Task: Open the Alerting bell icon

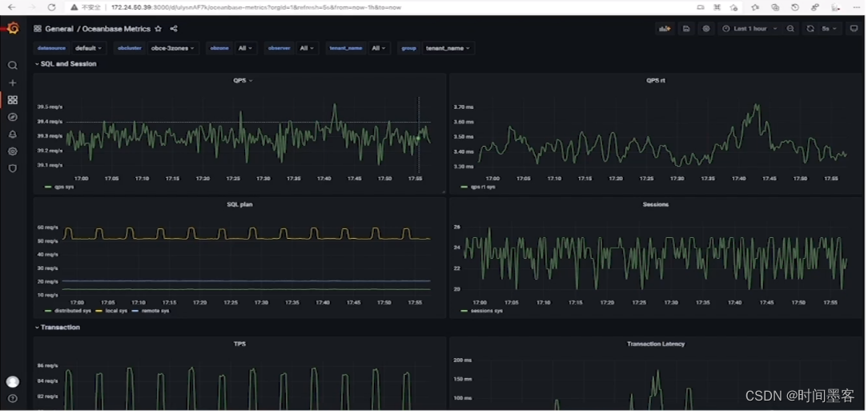Action: click(12, 134)
